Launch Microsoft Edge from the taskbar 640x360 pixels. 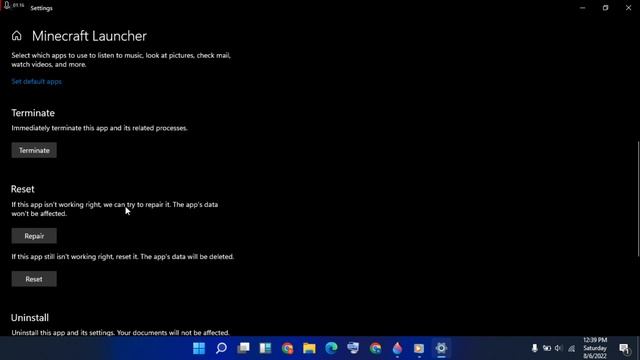point(331,348)
